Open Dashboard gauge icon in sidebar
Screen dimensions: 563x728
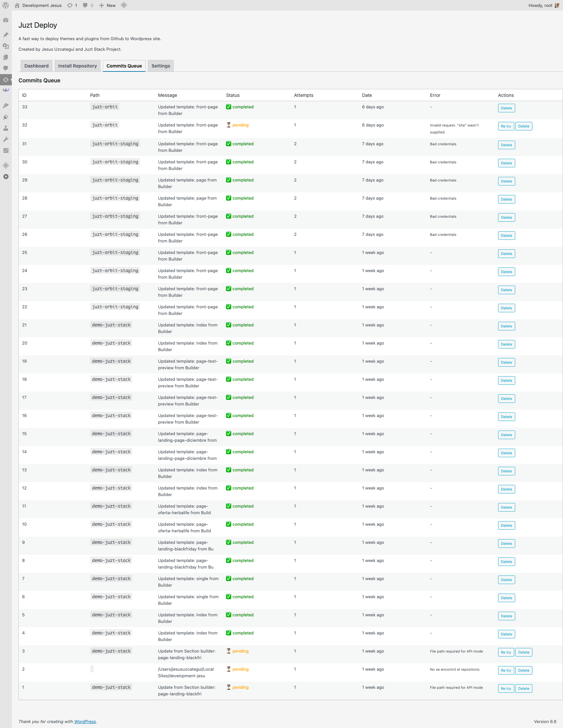pyautogui.click(x=6, y=20)
